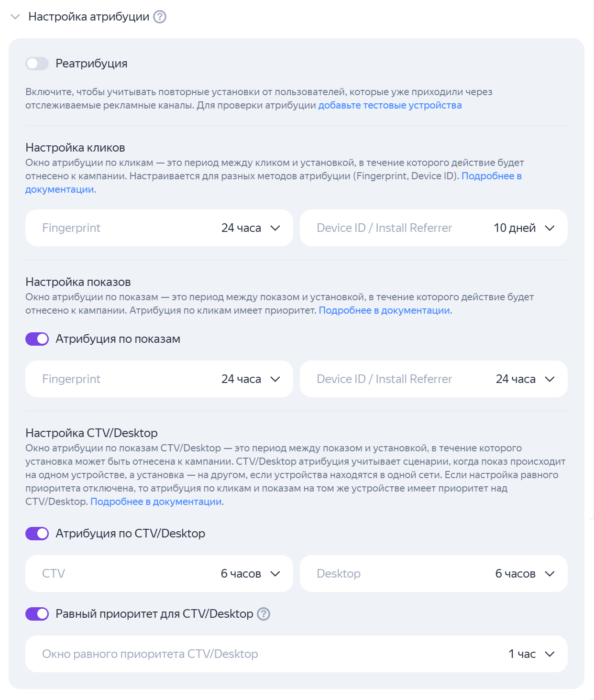Open Окно равного приоритета CTV/Desktop dropdown

coord(297,654)
